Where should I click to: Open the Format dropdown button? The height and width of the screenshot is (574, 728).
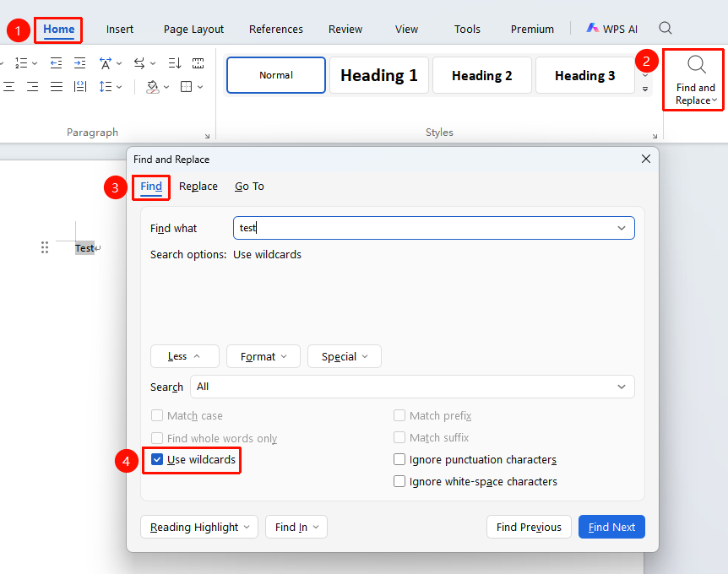pyautogui.click(x=263, y=356)
